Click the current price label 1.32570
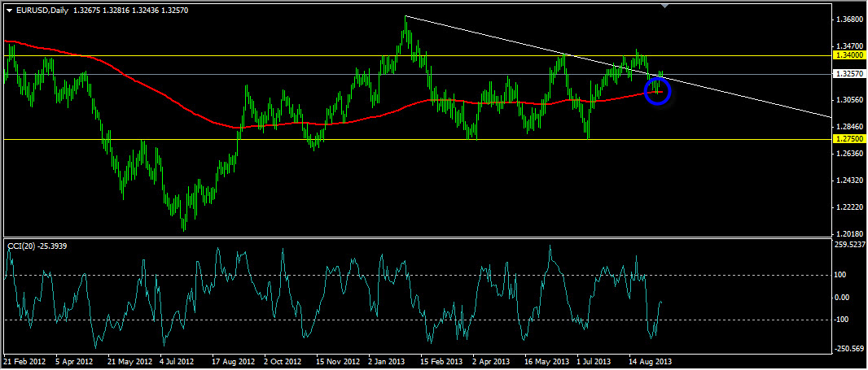868x370 pixels. click(848, 74)
